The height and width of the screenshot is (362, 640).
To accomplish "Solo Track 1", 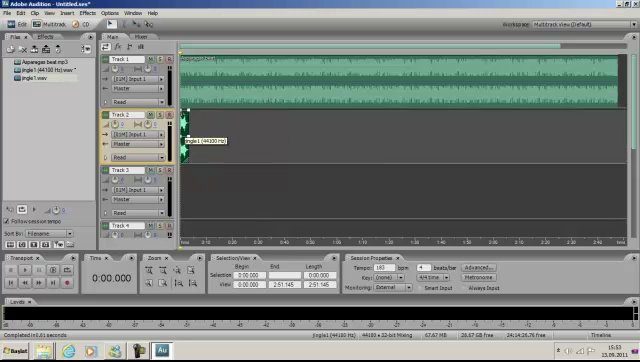I will pos(160,59).
